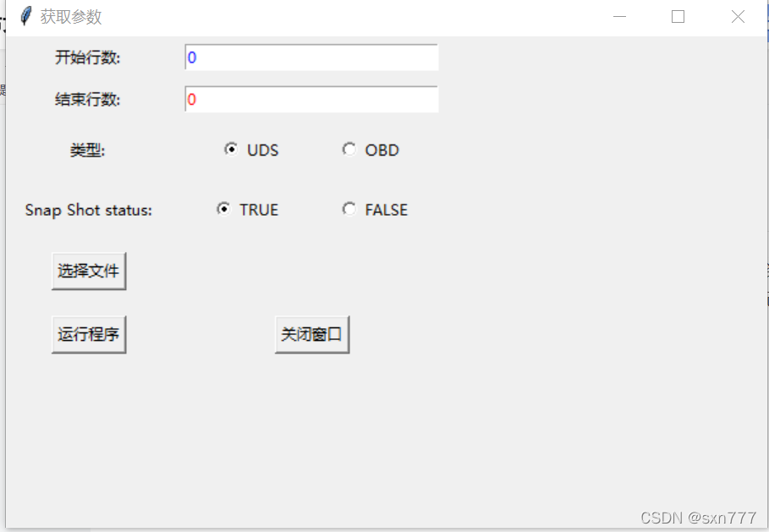Click the 关闭窗口 close window button
The image size is (769, 532).
pyautogui.click(x=311, y=333)
